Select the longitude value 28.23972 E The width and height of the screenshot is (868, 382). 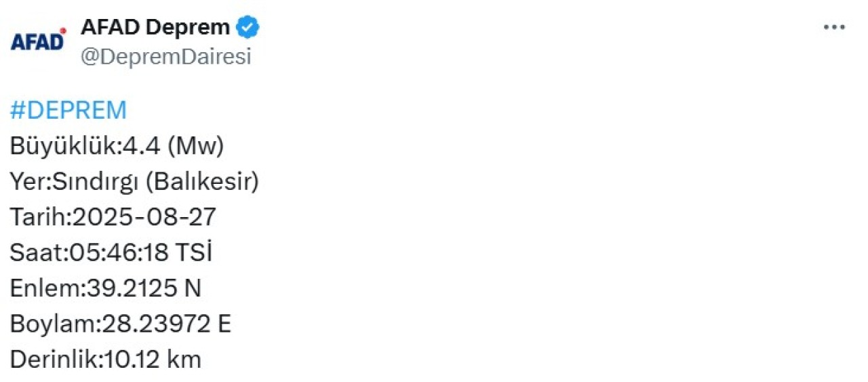point(166,324)
